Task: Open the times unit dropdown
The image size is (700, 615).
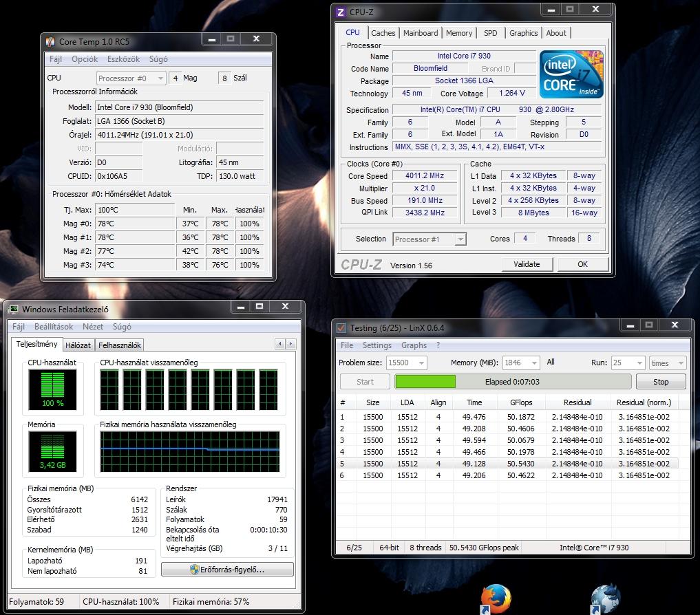Action: click(668, 363)
